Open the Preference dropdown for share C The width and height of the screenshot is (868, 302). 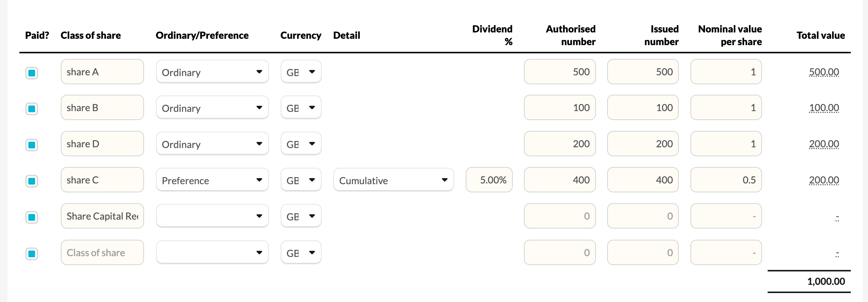[x=212, y=180]
